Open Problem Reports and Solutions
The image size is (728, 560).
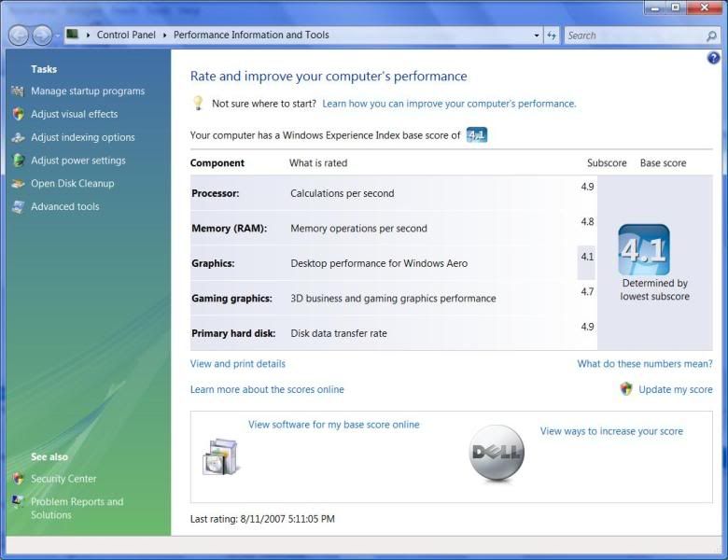pos(77,509)
